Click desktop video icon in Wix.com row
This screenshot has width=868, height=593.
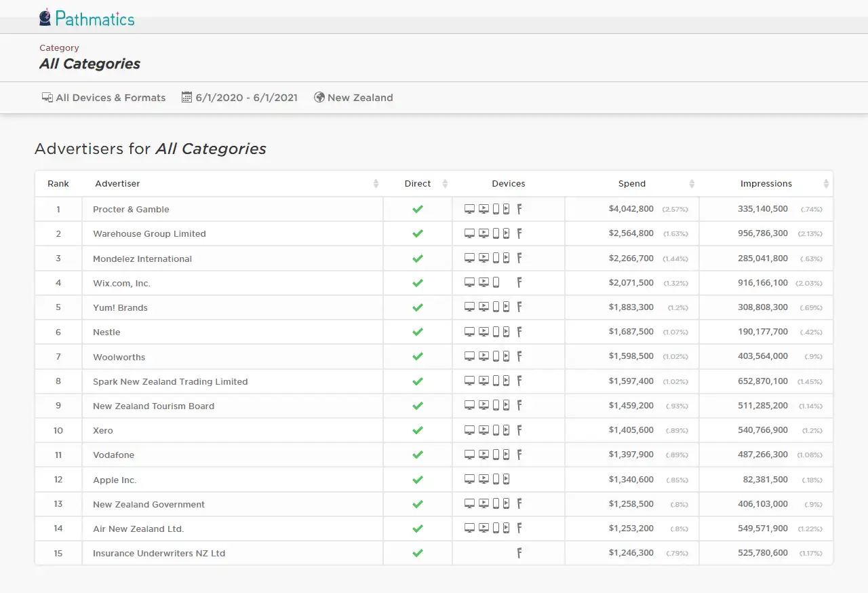pos(484,282)
